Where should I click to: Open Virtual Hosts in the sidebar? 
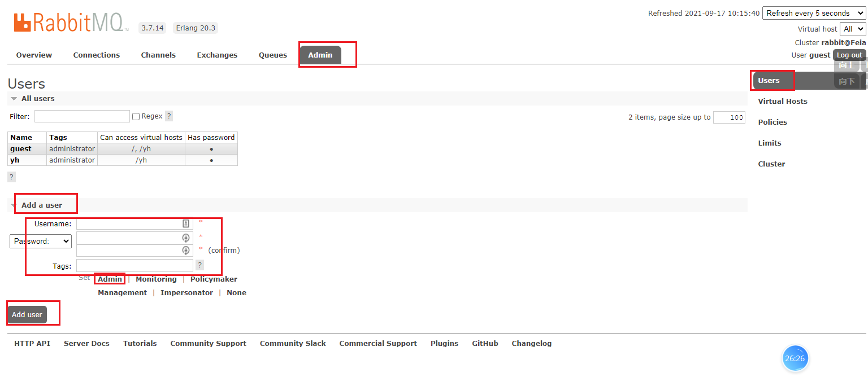(783, 101)
